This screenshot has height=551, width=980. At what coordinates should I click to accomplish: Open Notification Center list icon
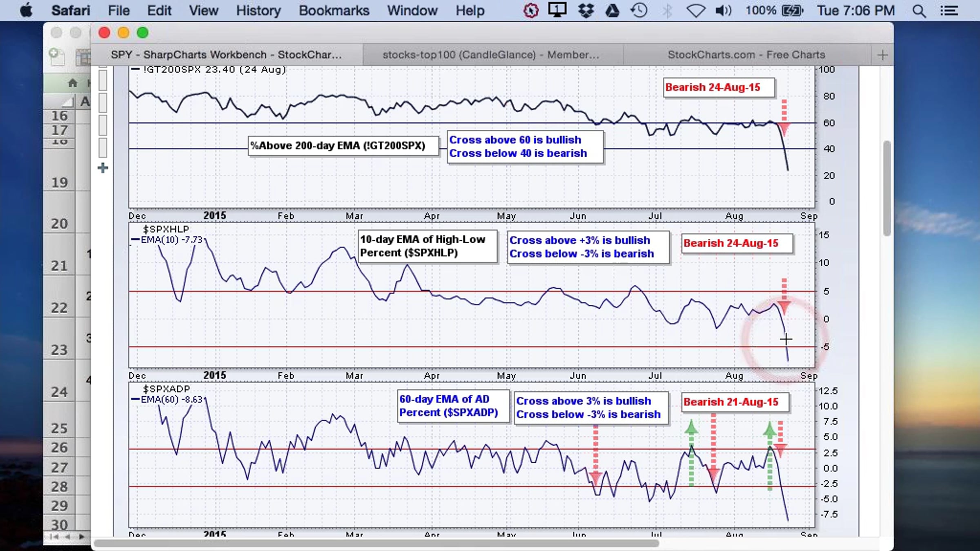click(x=949, y=11)
